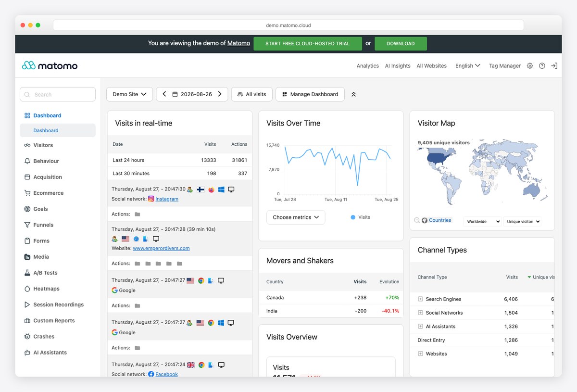This screenshot has width=577, height=392.
Task: Open the Unique visitors map metric dropdown
Action: pos(523,222)
